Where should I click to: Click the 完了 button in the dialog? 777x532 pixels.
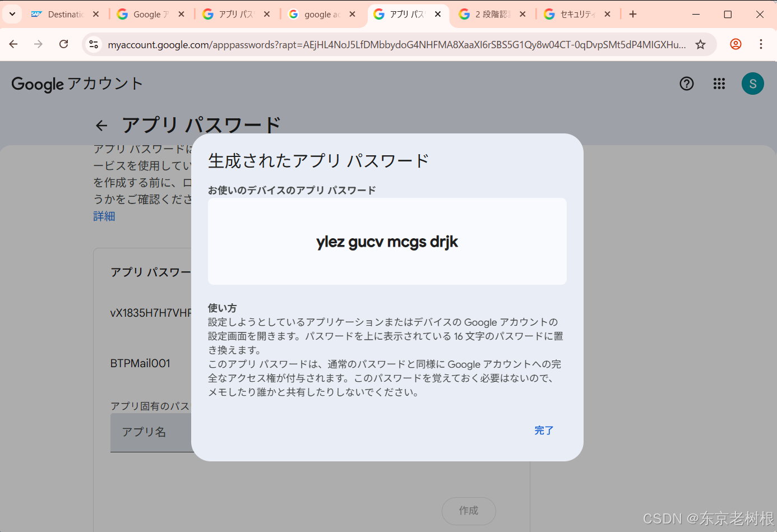point(544,431)
